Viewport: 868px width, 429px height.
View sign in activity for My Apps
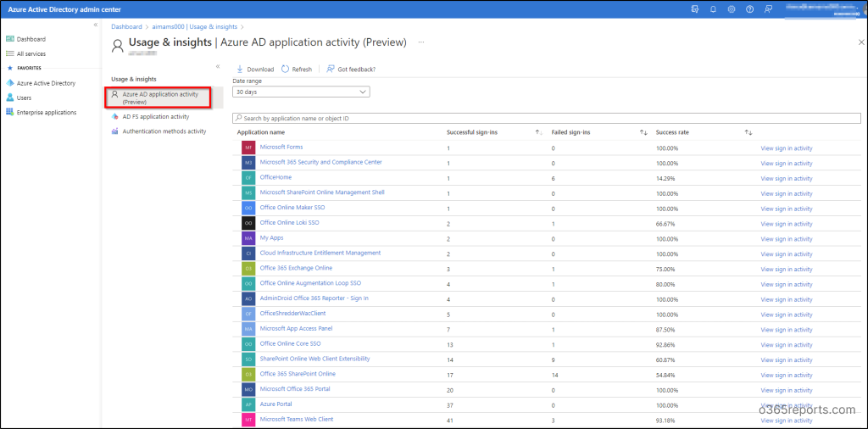pyautogui.click(x=787, y=239)
